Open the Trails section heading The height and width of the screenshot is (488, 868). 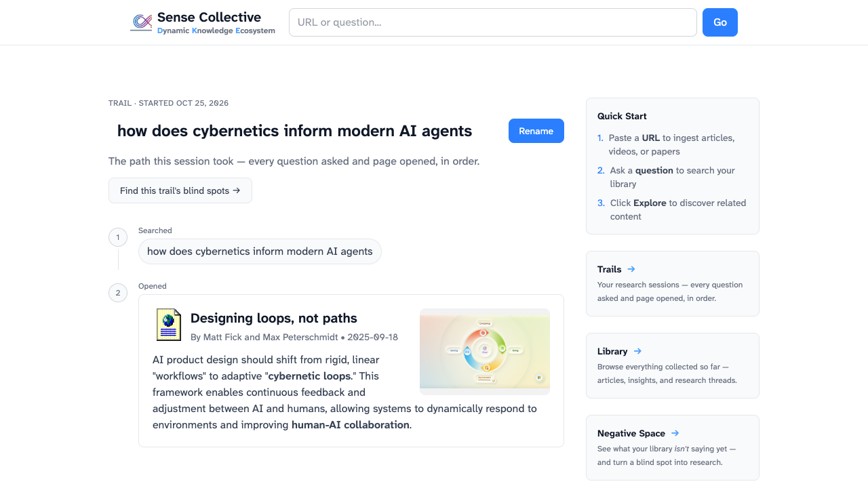click(610, 269)
